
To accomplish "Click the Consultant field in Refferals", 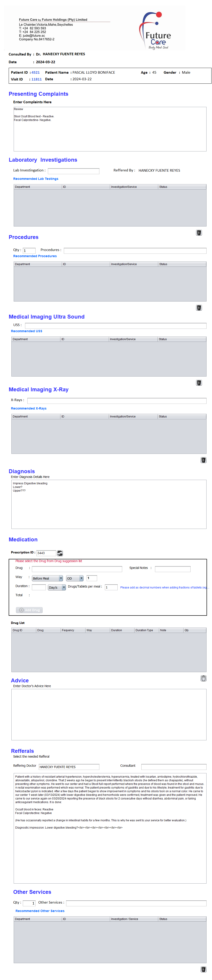I will coord(173,766).
